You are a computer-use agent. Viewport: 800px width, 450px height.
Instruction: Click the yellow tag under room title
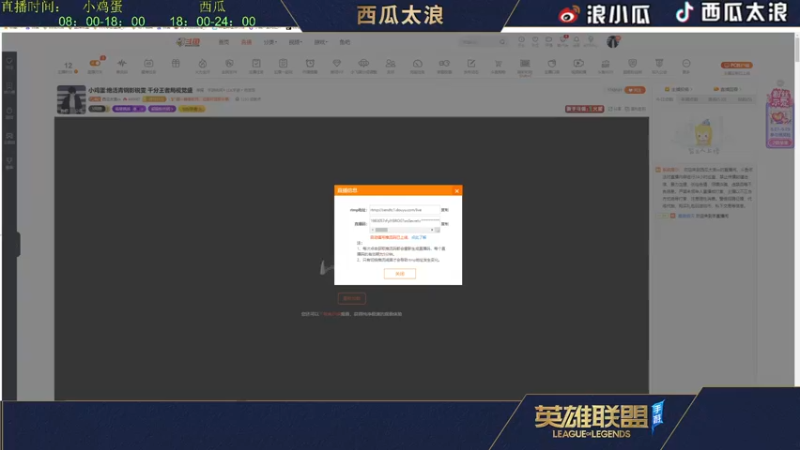[x=192, y=109]
